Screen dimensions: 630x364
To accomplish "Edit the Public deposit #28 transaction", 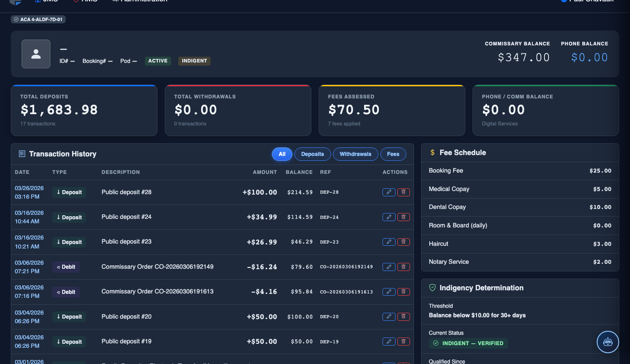I will (389, 192).
